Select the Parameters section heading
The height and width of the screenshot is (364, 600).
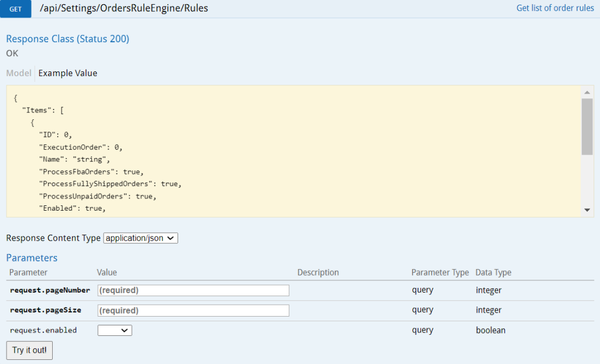point(32,257)
